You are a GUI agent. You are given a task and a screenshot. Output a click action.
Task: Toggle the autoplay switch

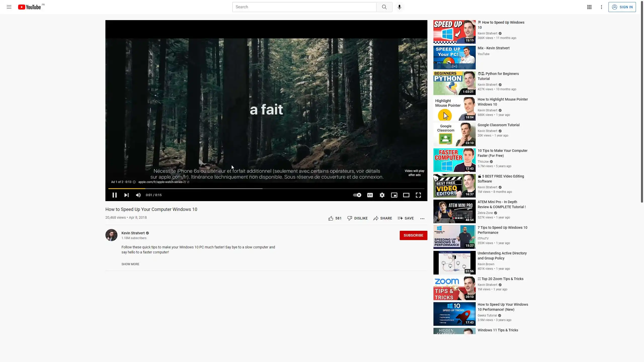pos(357,195)
